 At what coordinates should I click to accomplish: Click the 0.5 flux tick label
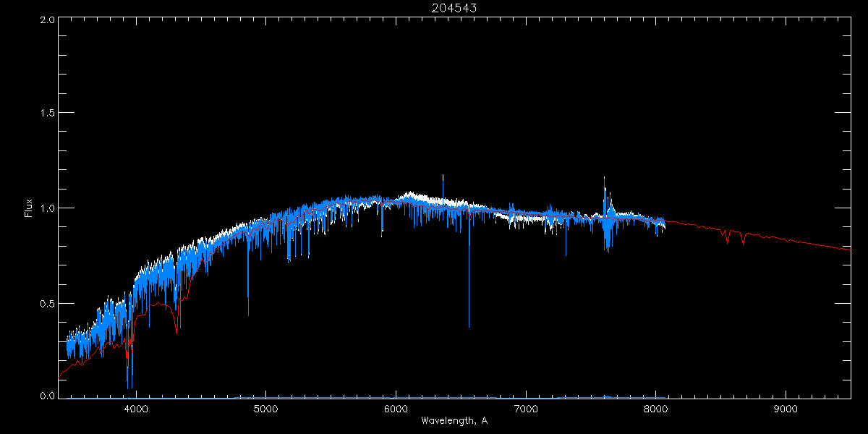click(47, 304)
